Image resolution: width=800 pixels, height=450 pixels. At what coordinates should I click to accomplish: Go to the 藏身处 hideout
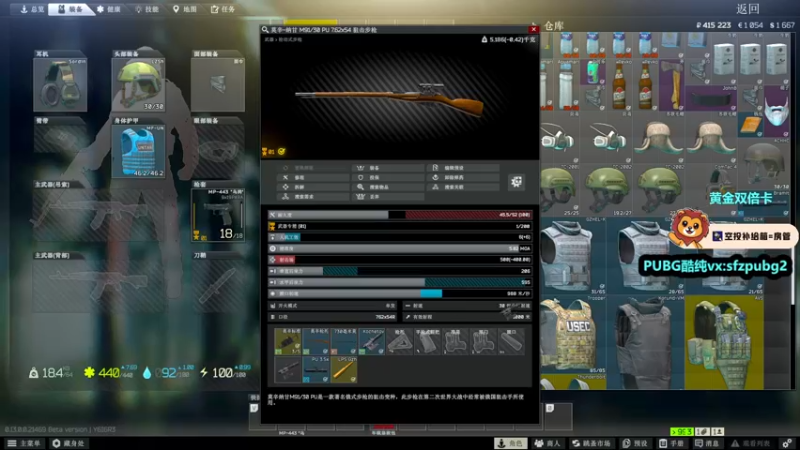(x=69, y=443)
